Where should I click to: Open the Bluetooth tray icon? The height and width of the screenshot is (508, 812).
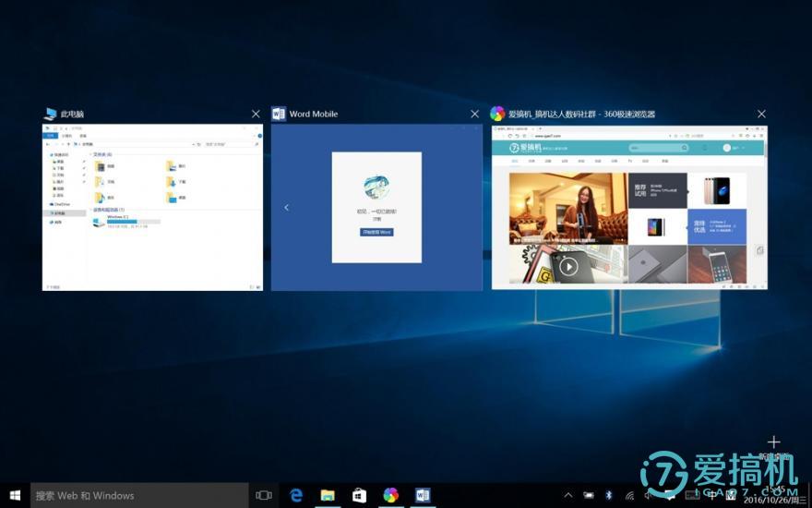(x=609, y=496)
